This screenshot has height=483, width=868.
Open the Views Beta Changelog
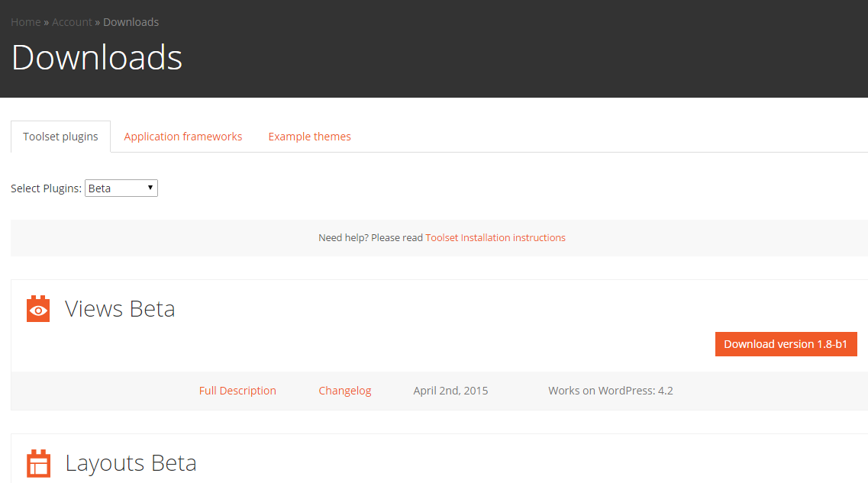coord(345,391)
